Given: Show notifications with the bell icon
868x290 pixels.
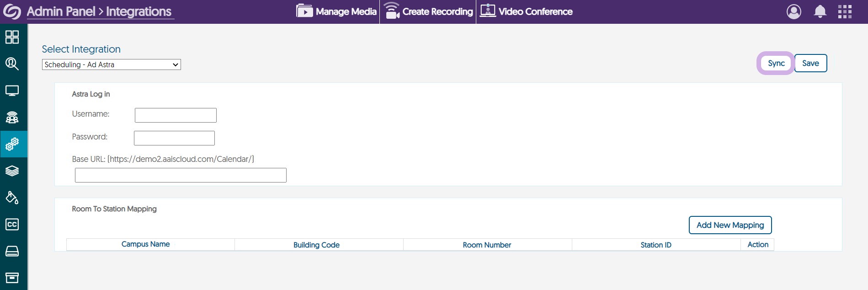Looking at the screenshot, I should (820, 12).
